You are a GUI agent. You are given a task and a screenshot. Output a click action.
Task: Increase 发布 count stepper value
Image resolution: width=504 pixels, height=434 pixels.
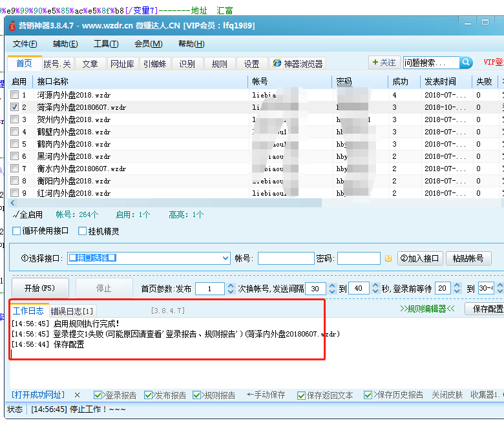click(x=231, y=285)
